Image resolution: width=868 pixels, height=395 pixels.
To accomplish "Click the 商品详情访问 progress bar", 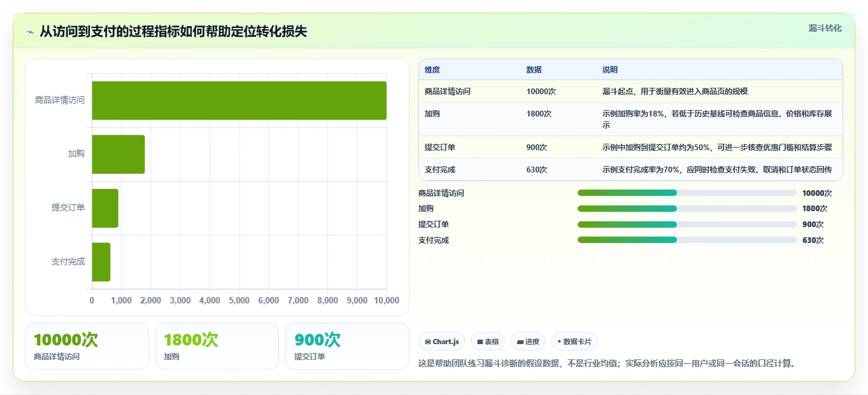I will (x=687, y=193).
